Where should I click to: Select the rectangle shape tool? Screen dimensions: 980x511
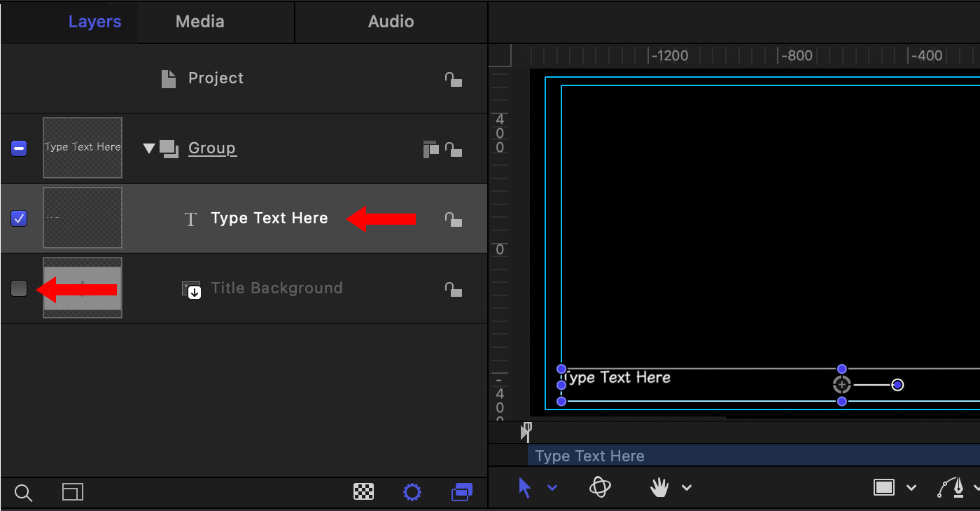pos(883,487)
